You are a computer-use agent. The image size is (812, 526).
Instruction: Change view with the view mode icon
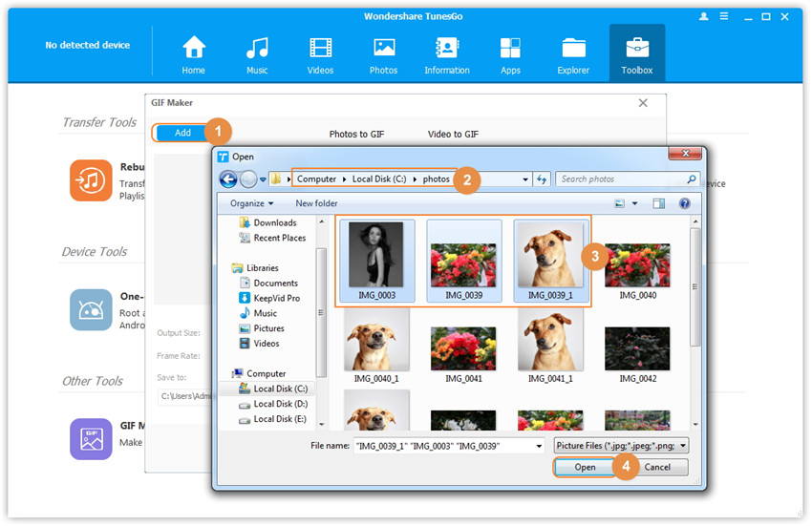tap(619, 203)
